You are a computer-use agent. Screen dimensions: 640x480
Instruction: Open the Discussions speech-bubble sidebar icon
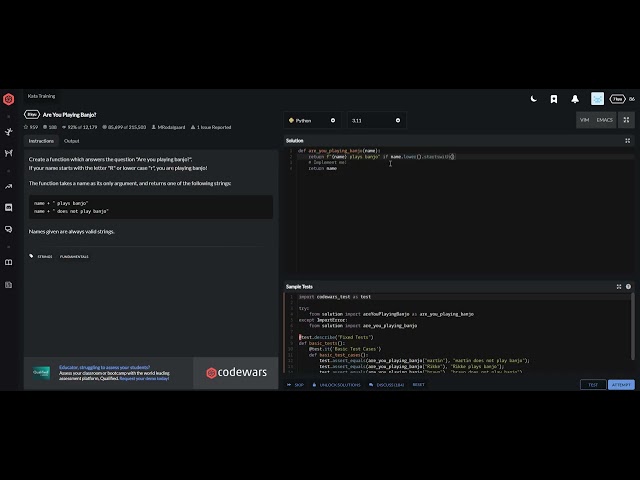[x=9, y=229]
